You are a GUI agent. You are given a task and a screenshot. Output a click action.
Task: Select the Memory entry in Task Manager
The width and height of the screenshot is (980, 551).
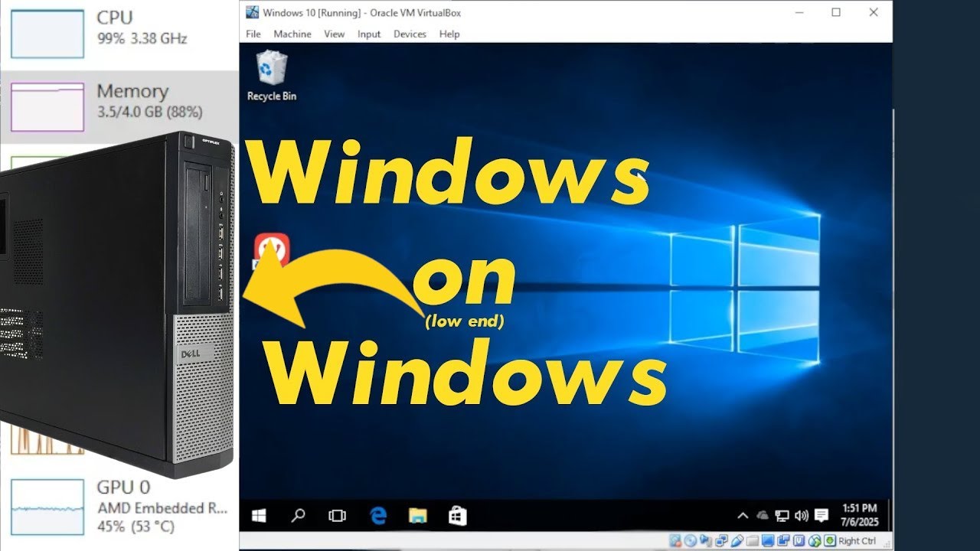pyautogui.click(x=119, y=106)
